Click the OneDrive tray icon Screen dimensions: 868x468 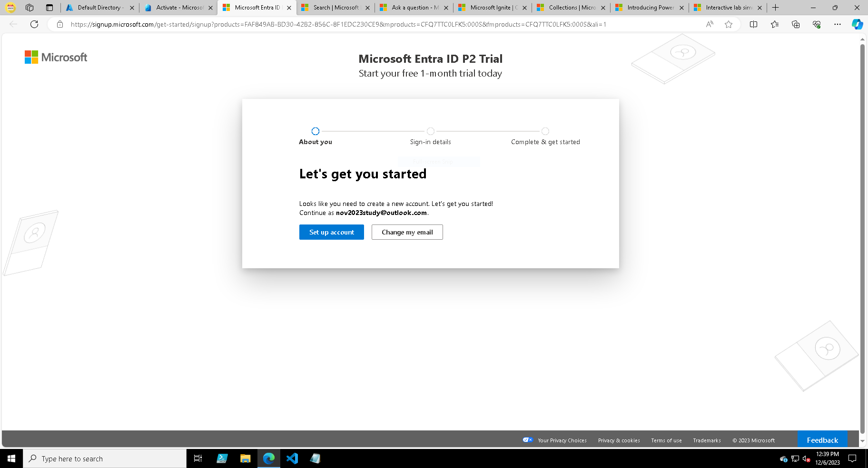[x=784, y=459]
